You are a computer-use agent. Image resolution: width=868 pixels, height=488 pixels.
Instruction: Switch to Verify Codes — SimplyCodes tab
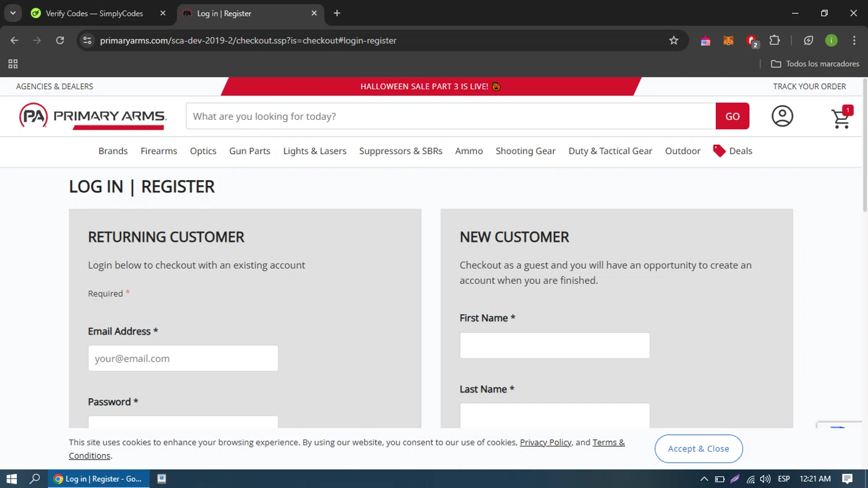click(x=94, y=13)
